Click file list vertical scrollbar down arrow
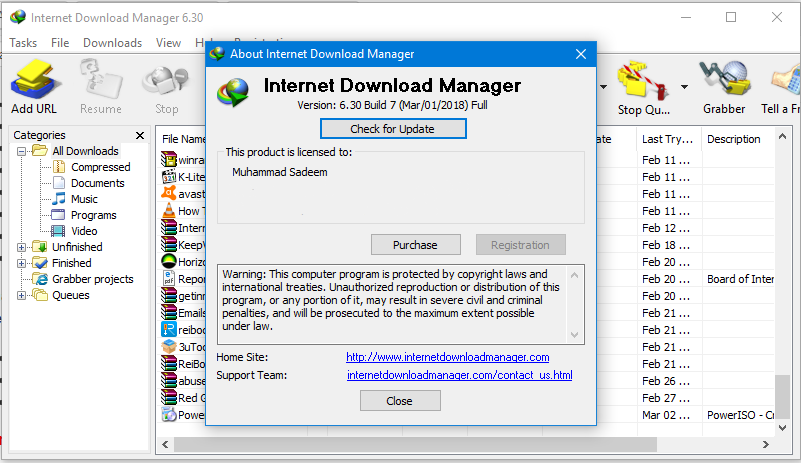 coord(782,428)
